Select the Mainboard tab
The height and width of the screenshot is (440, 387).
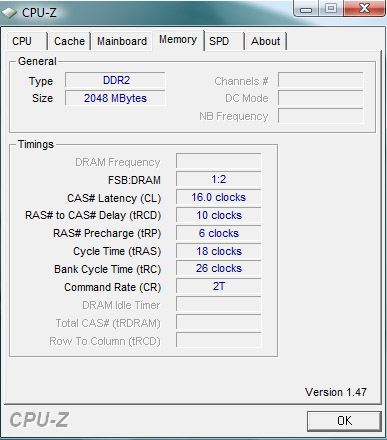122,41
